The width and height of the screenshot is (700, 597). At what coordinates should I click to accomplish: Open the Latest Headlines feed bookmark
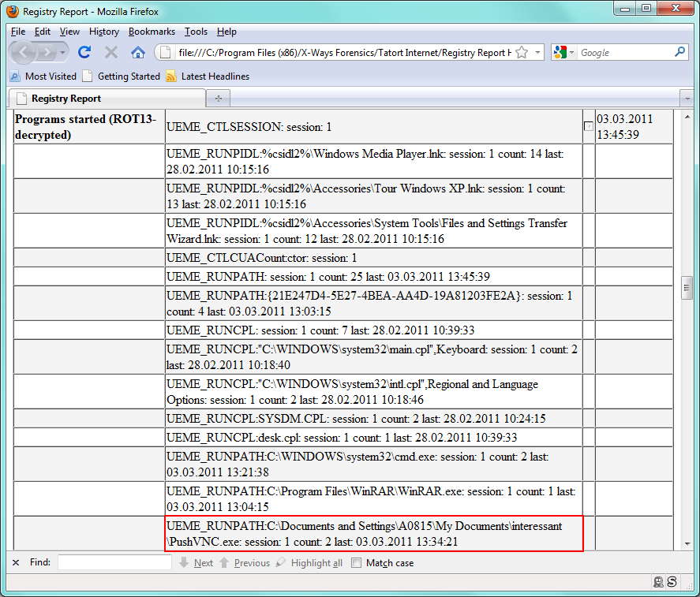pyautogui.click(x=207, y=76)
